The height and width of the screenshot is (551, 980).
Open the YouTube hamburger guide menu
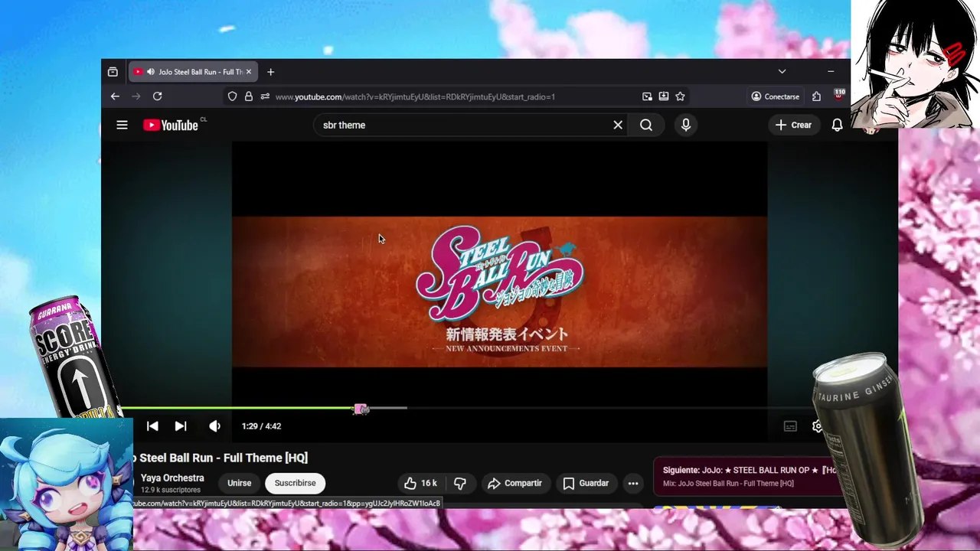pos(122,125)
